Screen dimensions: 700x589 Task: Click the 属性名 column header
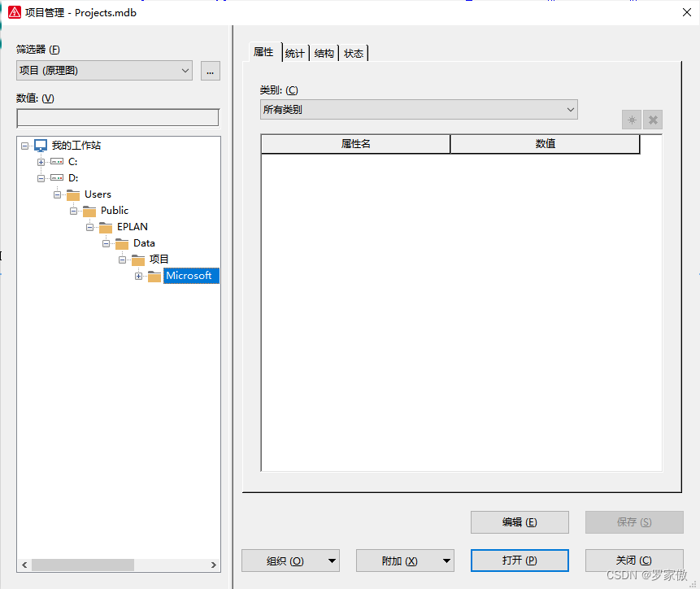coord(355,144)
